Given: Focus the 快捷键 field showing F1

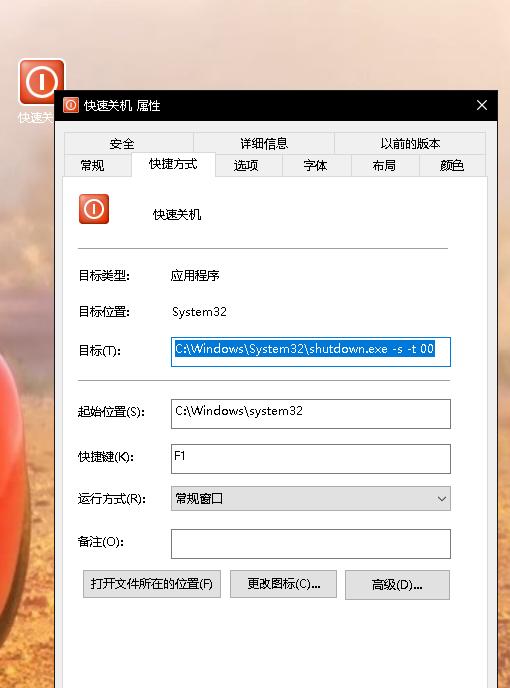Looking at the screenshot, I should [311, 459].
